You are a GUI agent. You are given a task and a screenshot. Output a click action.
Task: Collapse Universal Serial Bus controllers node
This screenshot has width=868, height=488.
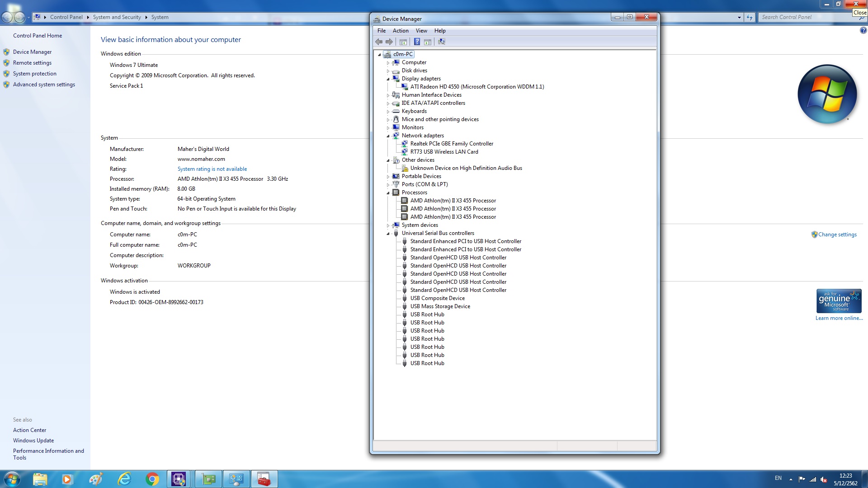388,234
